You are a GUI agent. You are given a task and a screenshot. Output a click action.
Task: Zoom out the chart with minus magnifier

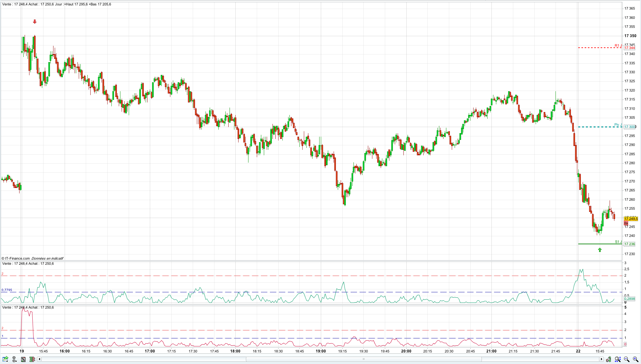pyautogui.click(x=627, y=359)
